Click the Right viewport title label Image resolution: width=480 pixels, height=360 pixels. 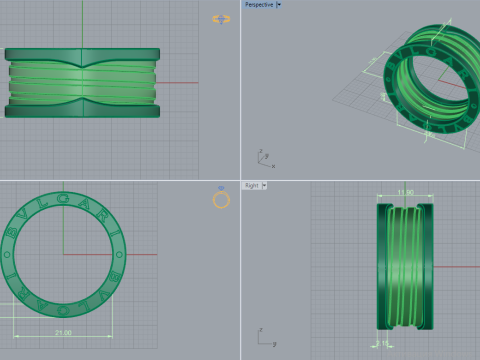[x=252, y=186]
